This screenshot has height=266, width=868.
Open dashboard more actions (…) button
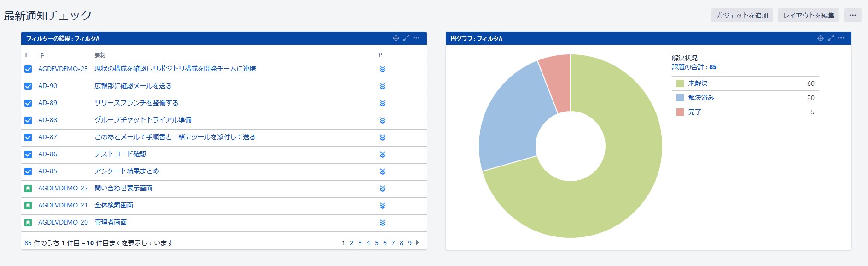(x=852, y=15)
